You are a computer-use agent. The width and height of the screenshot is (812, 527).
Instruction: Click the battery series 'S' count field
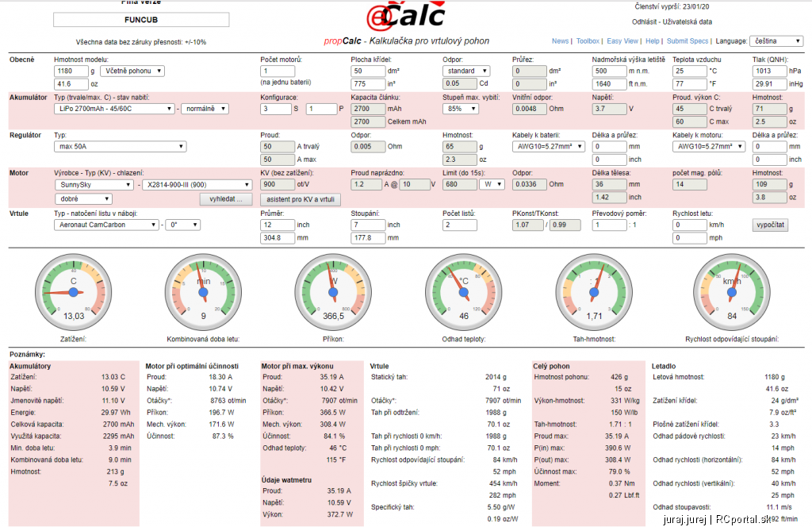(x=276, y=109)
